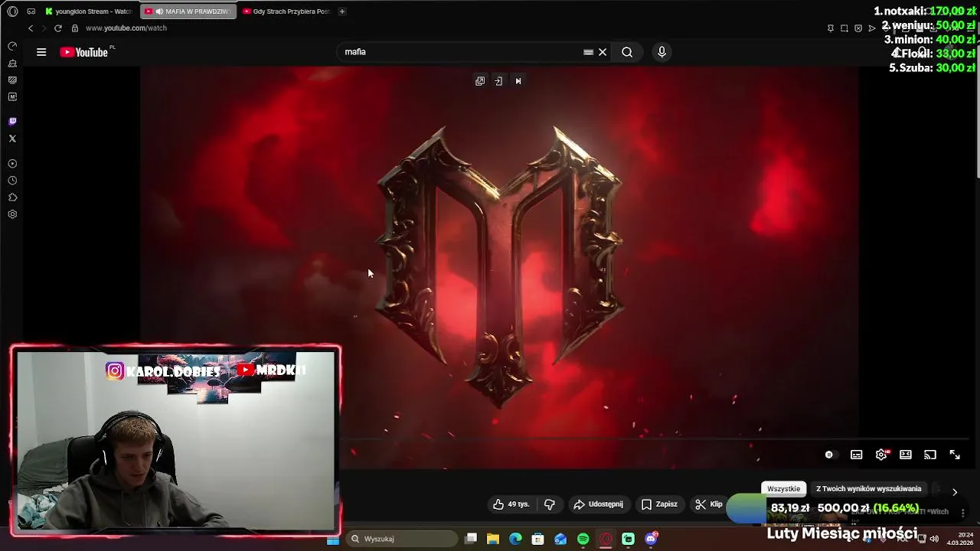Pop out the video via detach icon
Viewport: 980px width, 551px height.
(480, 81)
